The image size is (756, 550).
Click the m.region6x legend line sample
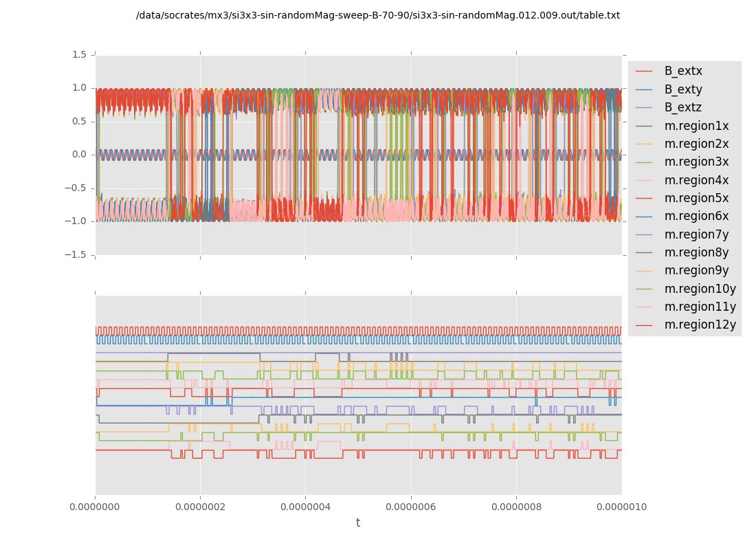tap(644, 217)
